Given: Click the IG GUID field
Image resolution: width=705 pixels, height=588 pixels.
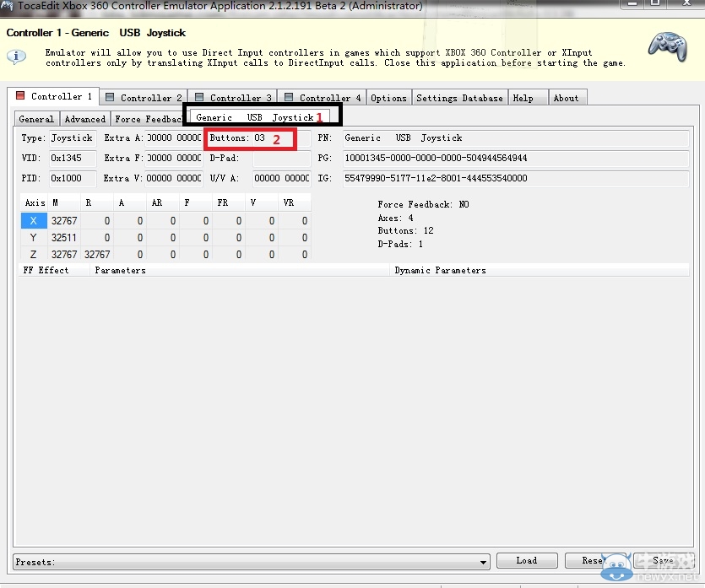Looking at the screenshot, I should [x=516, y=178].
